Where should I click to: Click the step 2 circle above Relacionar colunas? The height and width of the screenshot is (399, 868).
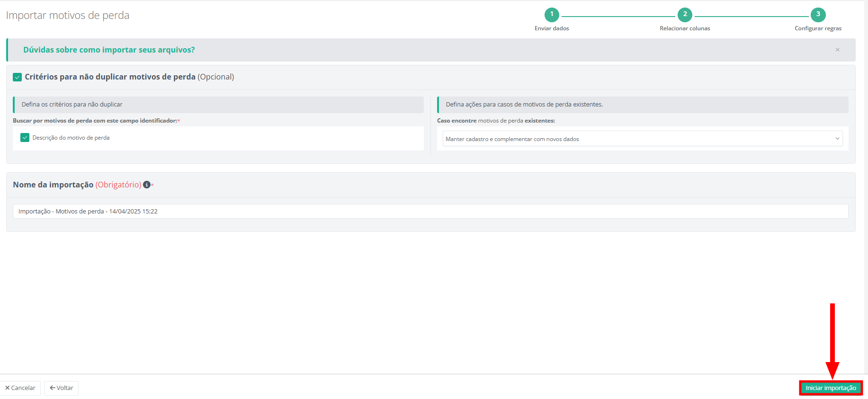pos(685,15)
